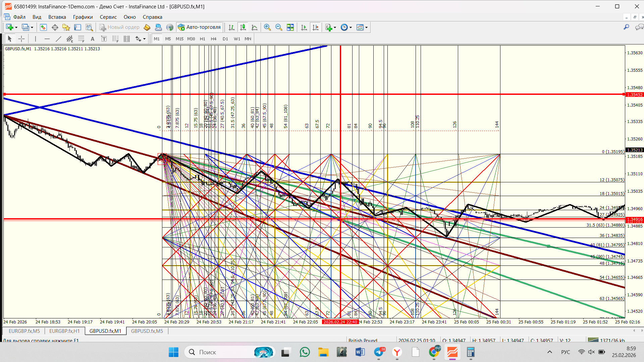Toggle the Авто-торговля button
This screenshot has width=644, height=362.
[199, 27]
